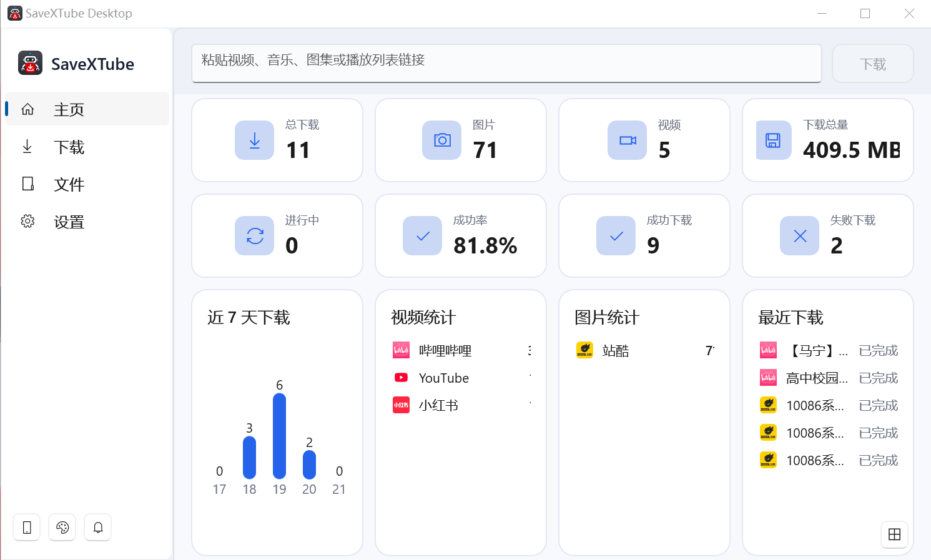This screenshot has height=560, width=931.
Task: Click the 小红书 row label
Action: click(x=438, y=405)
